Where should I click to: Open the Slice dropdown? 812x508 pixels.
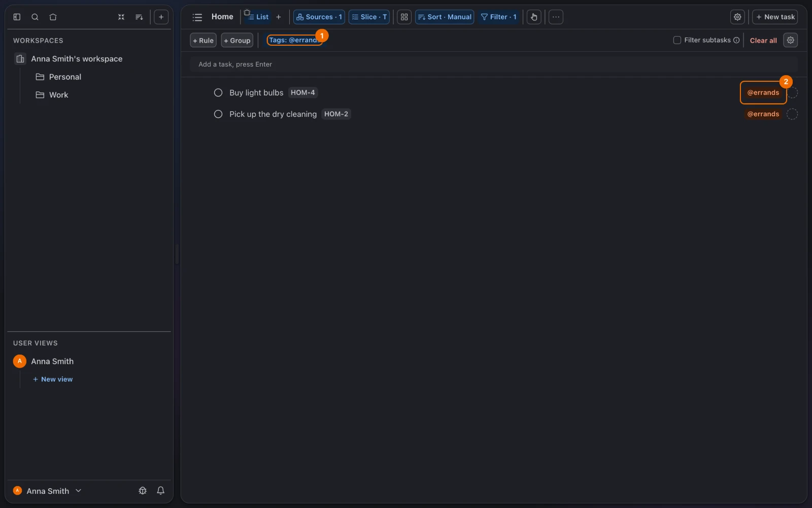tap(369, 17)
